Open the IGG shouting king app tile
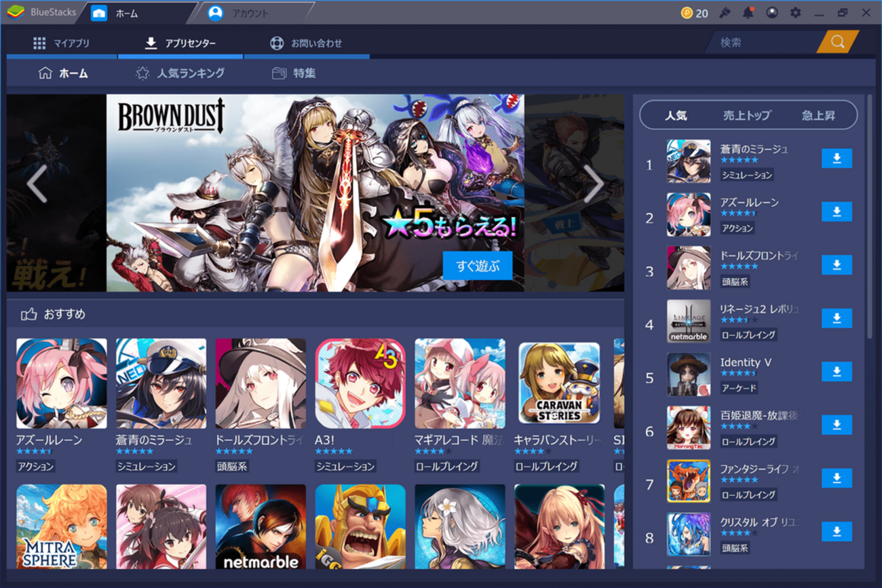The image size is (882, 588). click(x=360, y=526)
